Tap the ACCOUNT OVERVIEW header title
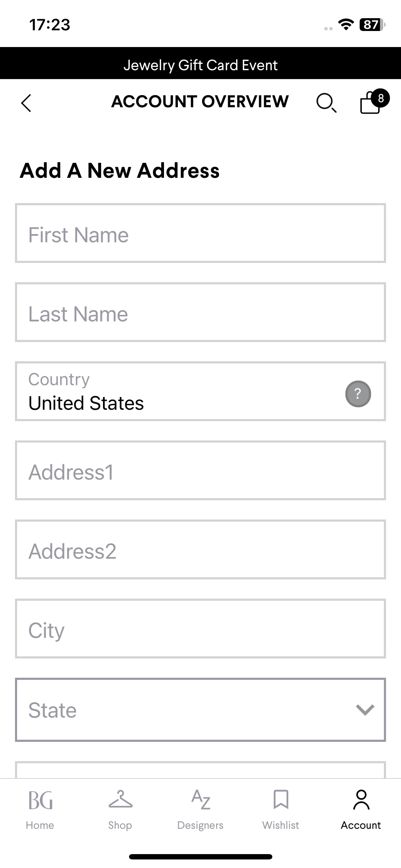Screen dimensions: 401x868 point(200,102)
